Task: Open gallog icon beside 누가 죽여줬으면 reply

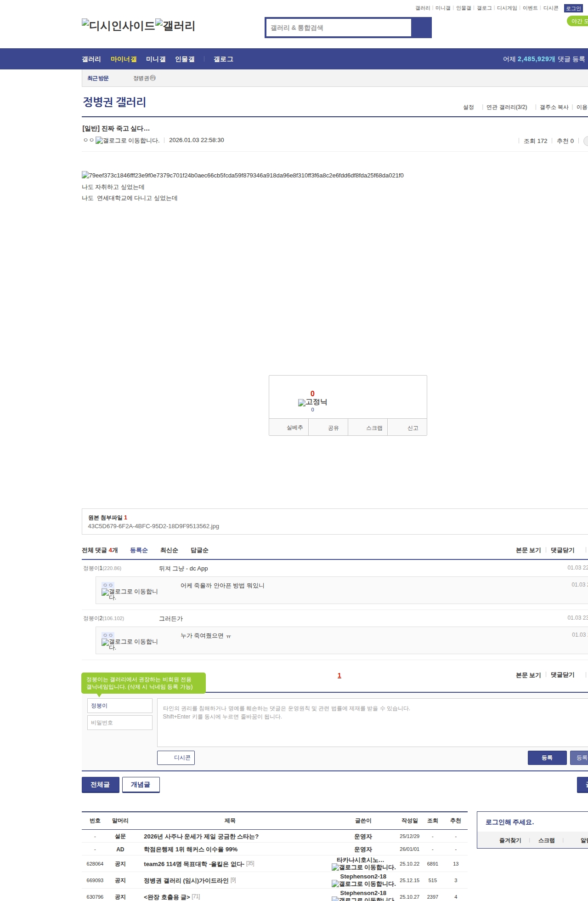Action: (x=130, y=644)
